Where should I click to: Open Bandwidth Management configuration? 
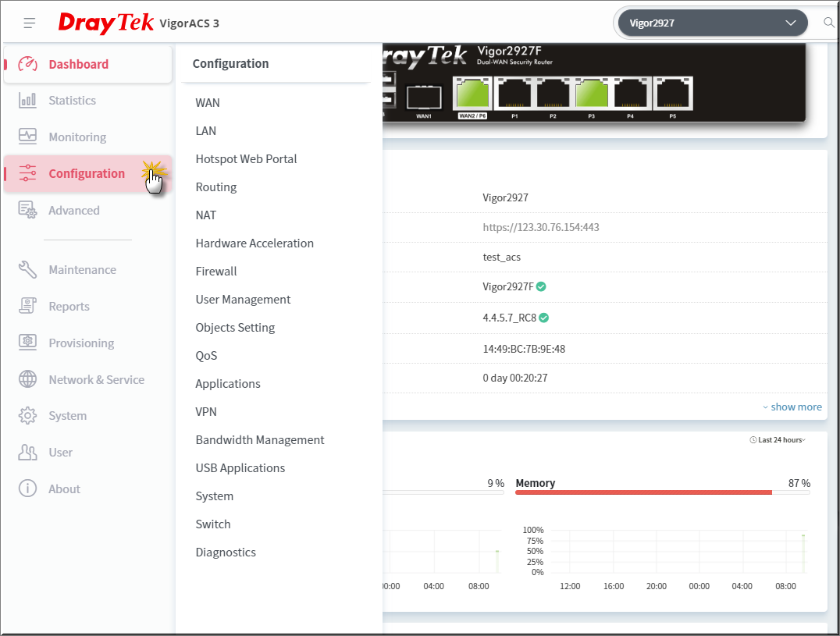(260, 439)
